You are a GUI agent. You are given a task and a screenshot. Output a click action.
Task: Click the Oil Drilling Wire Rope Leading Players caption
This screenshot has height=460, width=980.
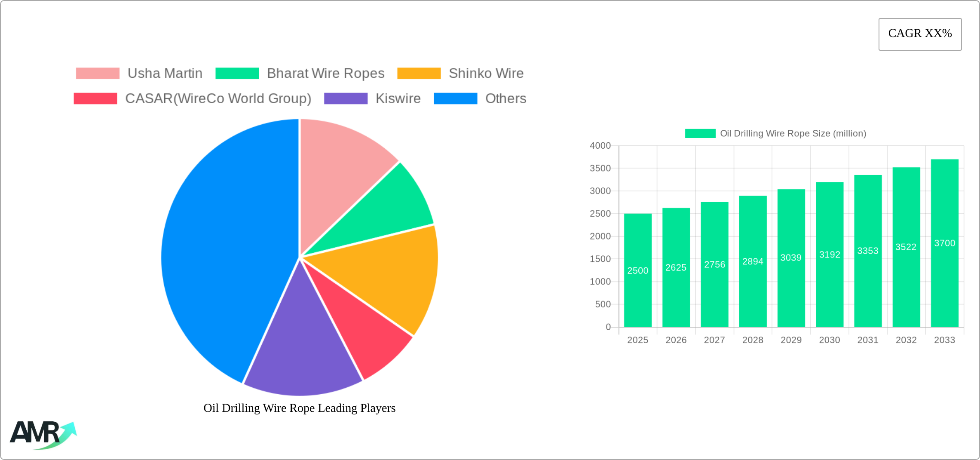pyautogui.click(x=299, y=408)
